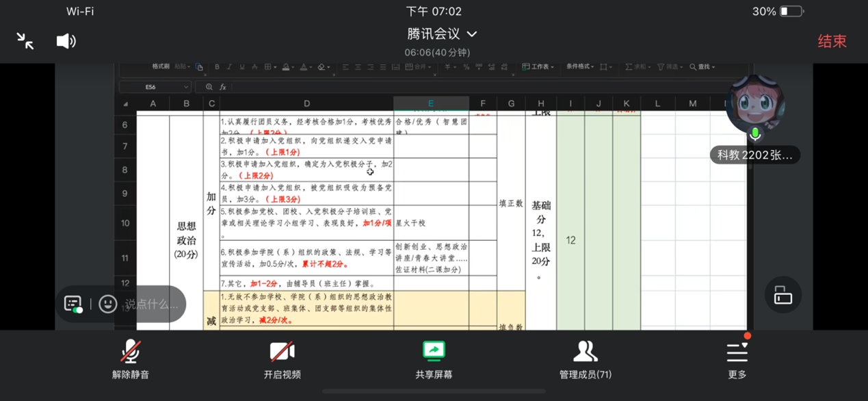Tap the speaker audio output icon
This screenshot has width=868, height=401.
[66, 41]
